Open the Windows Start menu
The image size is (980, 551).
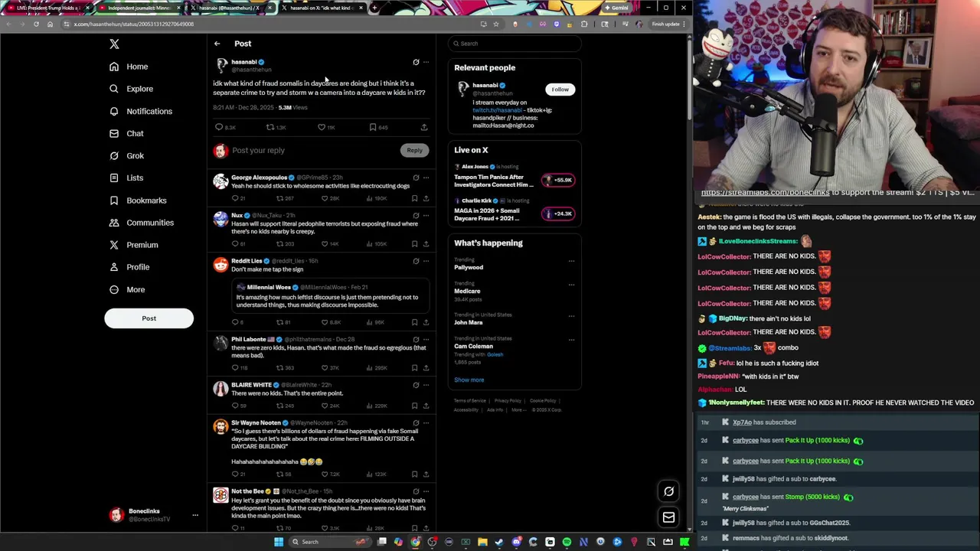(x=279, y=542)
